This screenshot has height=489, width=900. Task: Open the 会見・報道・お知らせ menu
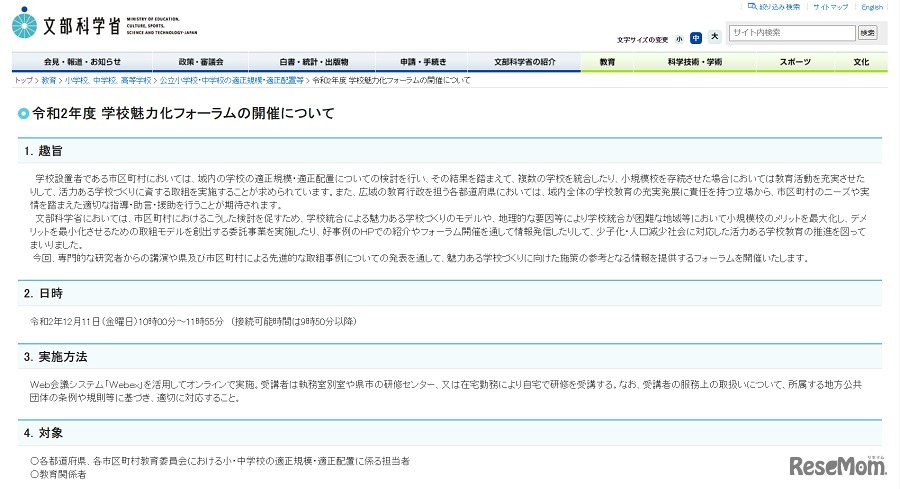82,61
